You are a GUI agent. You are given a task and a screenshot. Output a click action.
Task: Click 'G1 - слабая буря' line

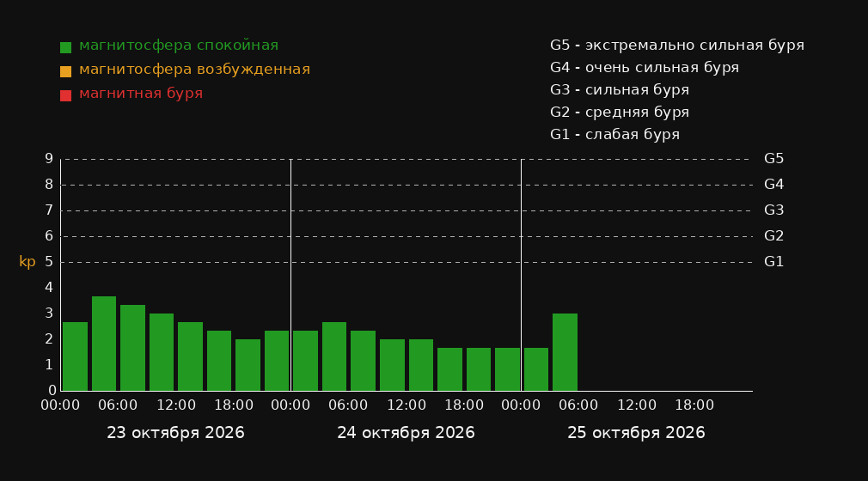(x=614, y=135)
